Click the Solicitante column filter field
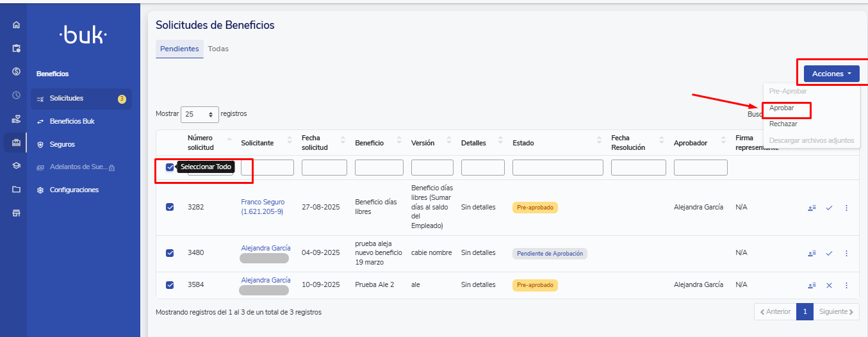Screen dimensions: 868x337 click(x=267, y=168)
